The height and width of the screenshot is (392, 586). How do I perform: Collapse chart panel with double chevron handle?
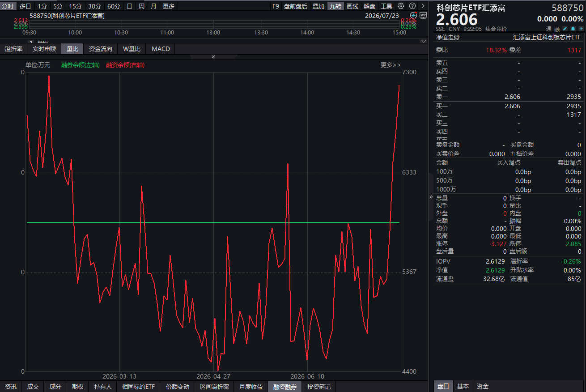point(213,57)
